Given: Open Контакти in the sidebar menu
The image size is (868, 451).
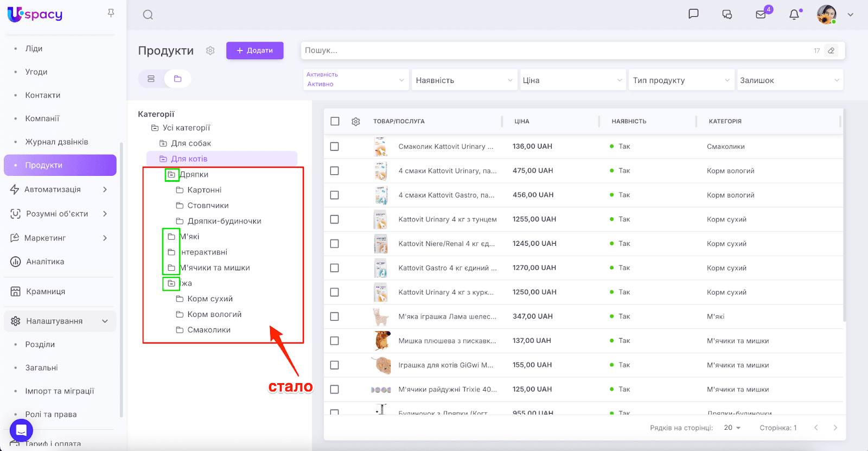Looking at the screenshot, I should tap(43, 95).
